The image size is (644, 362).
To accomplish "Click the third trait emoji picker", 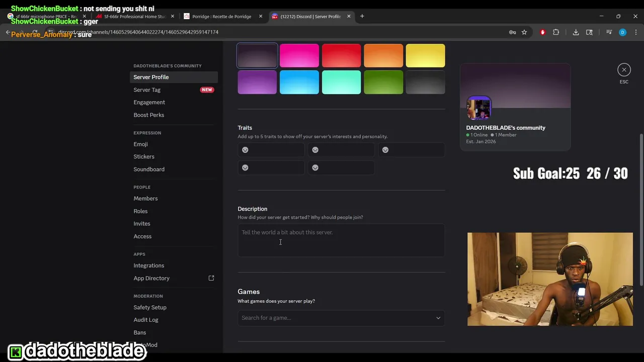I will [x=385, y=150].
